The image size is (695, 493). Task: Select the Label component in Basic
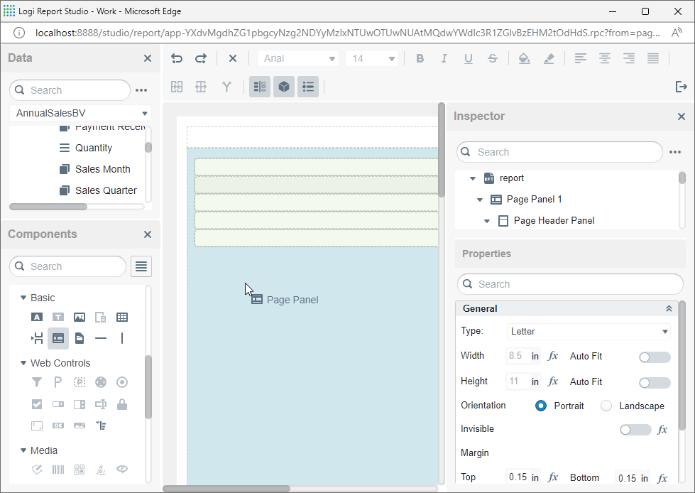pyautogui.click(x=37, y=317)
